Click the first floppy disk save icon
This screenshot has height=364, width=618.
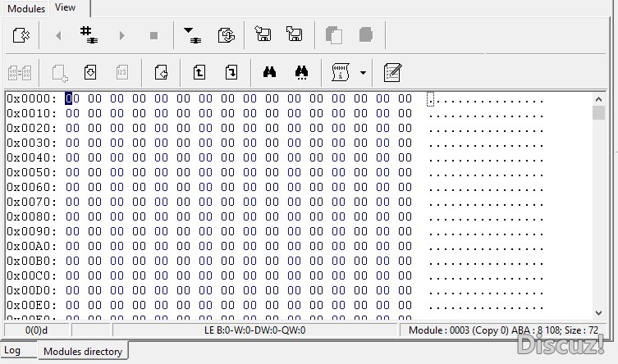click(x=263, y=35)
